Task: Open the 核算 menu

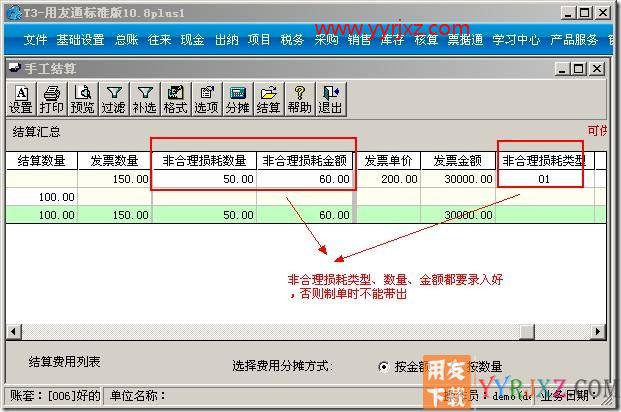Action: (426, 40)
